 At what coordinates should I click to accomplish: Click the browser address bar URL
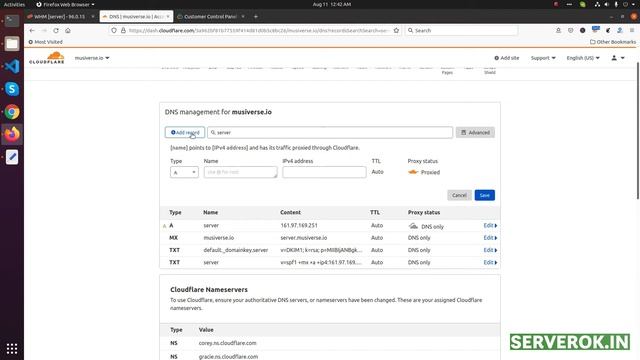tap(258, 31)
